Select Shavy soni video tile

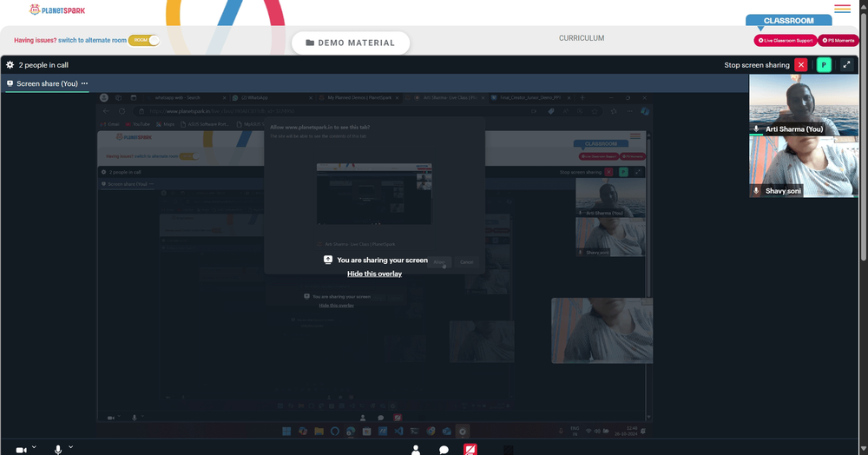point(804,167)
